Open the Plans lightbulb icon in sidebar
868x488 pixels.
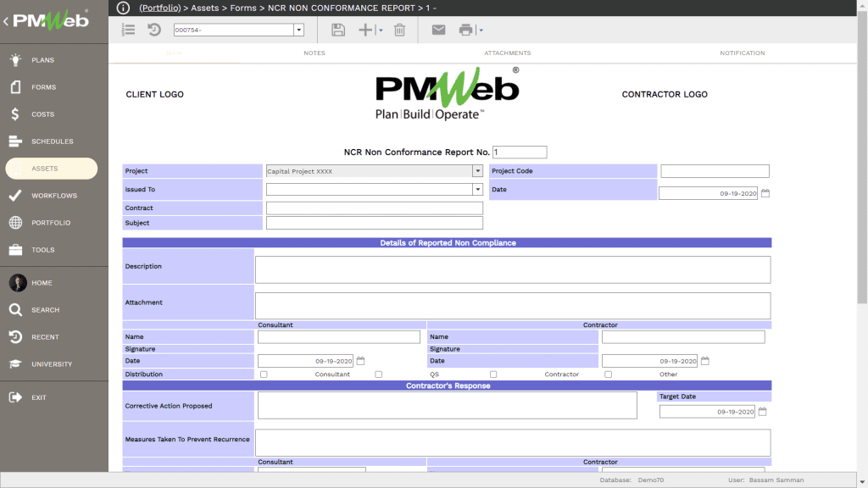click(15, 60)
